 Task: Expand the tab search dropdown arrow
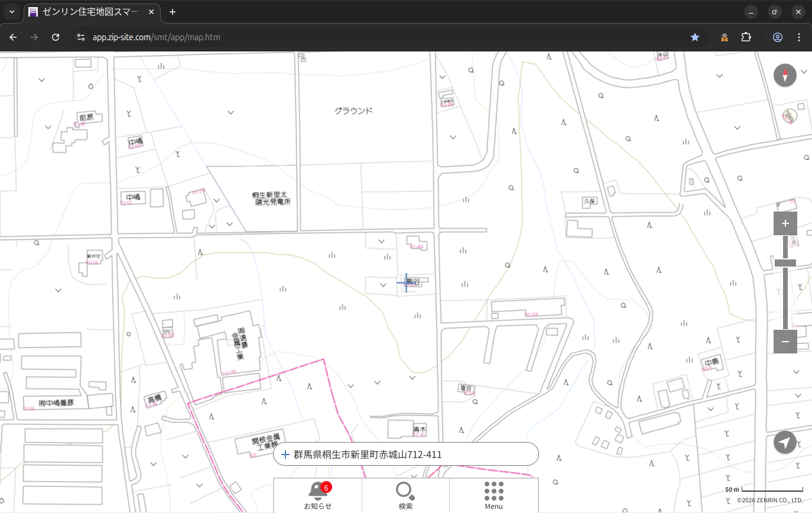coord(11,12)
